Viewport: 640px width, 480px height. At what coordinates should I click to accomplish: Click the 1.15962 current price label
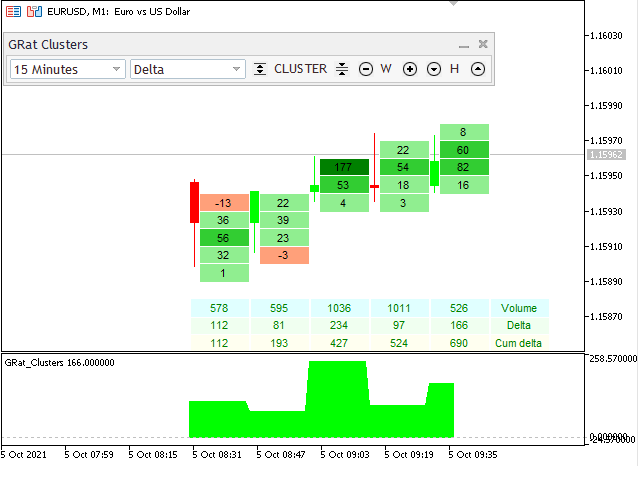(606, 155)
